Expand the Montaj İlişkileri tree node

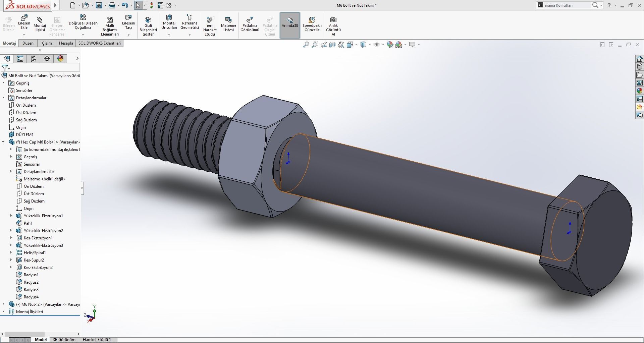(x=3, y=311)
